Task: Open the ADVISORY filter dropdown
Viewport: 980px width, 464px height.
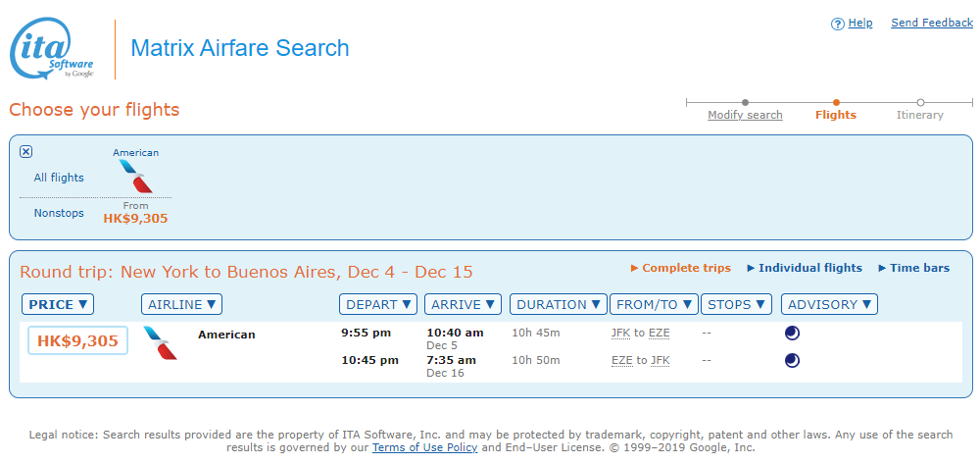Action: (829, 304)
